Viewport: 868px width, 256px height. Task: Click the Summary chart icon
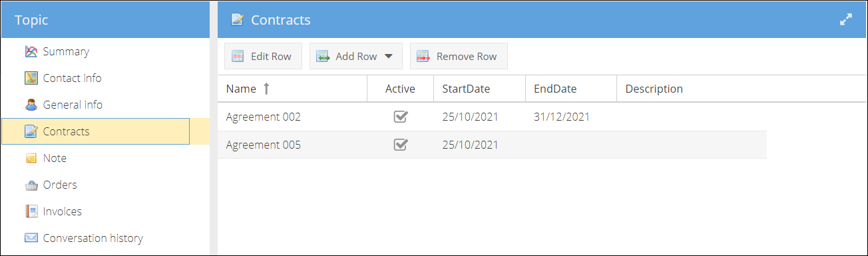coord(31,51)
